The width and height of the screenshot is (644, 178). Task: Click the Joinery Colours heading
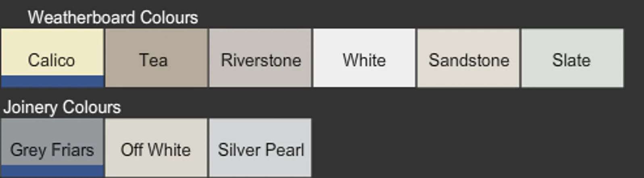click(x=62, y=108)
